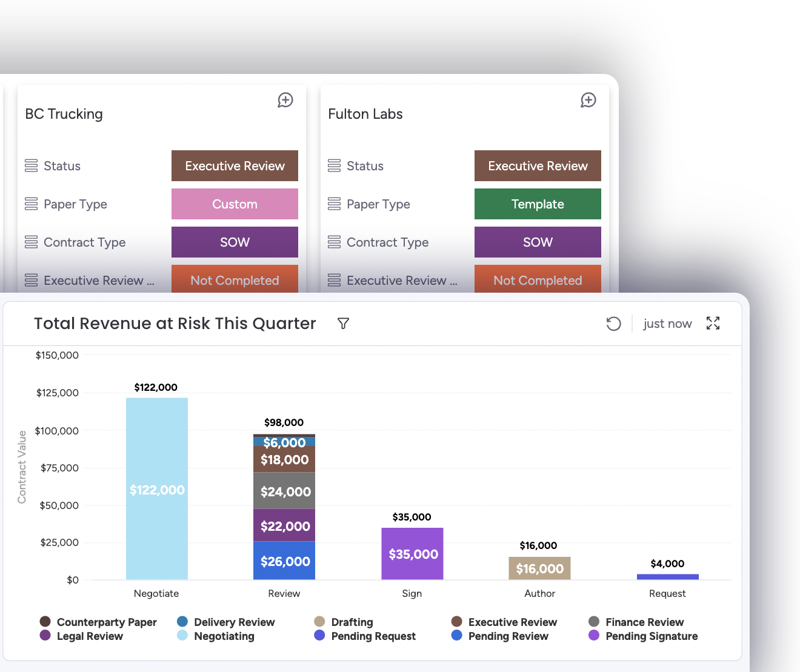Open Fulton Labs contract type SOW label
Image resolution: width=800 pixels, height=672 pixels.
click(x=538, y=242)
